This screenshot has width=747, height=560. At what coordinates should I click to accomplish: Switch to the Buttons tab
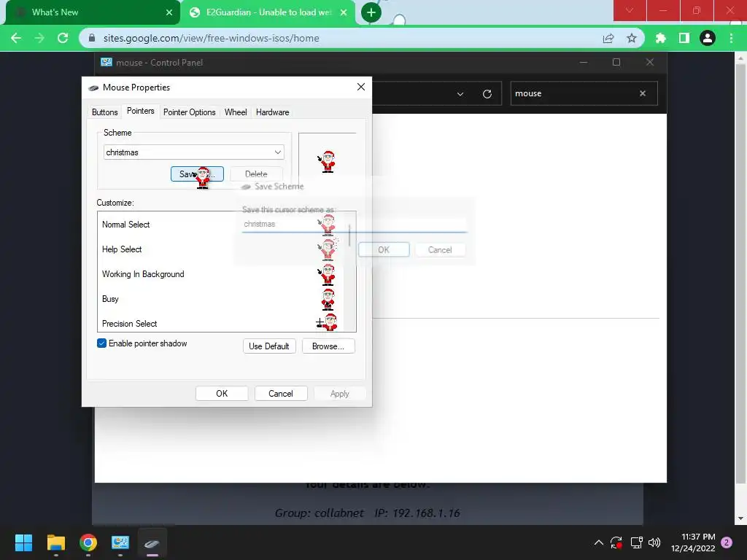104,112
